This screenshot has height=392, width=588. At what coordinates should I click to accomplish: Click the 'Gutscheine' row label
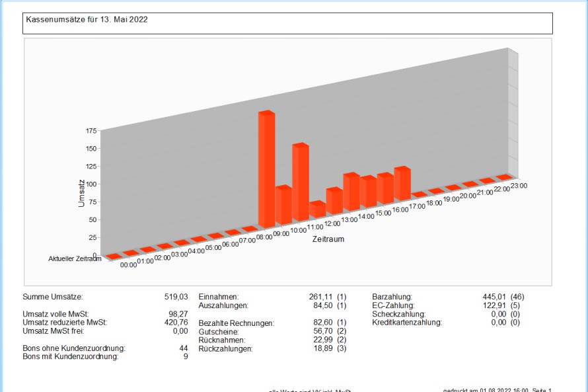pyautogui.click(x=219, y=331)
